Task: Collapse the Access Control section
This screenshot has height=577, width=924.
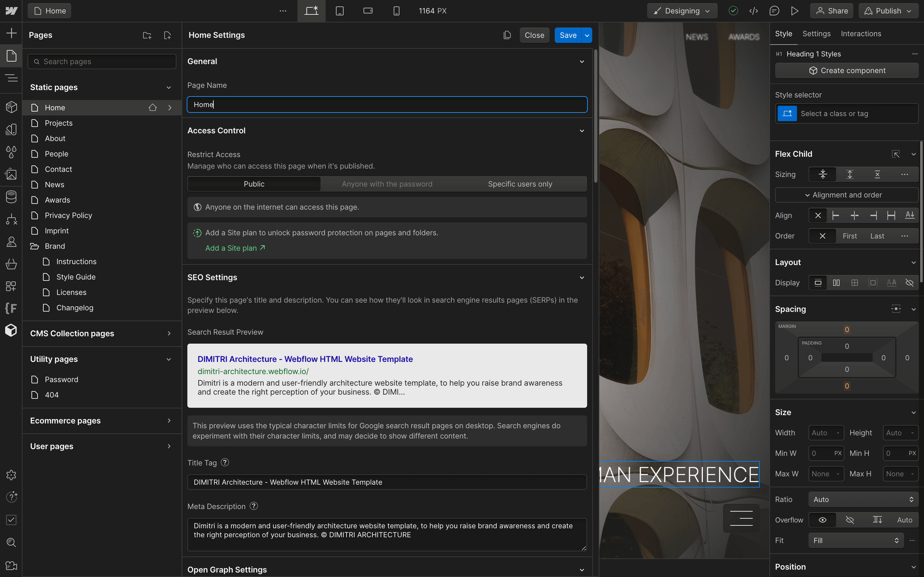Action: (x=581, y=130)
